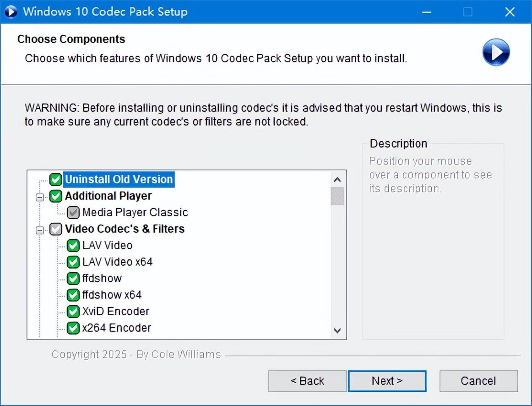Uncheck the LAV Video component
532x406 pixels.
pyautogui.click(x=73, y=246)
